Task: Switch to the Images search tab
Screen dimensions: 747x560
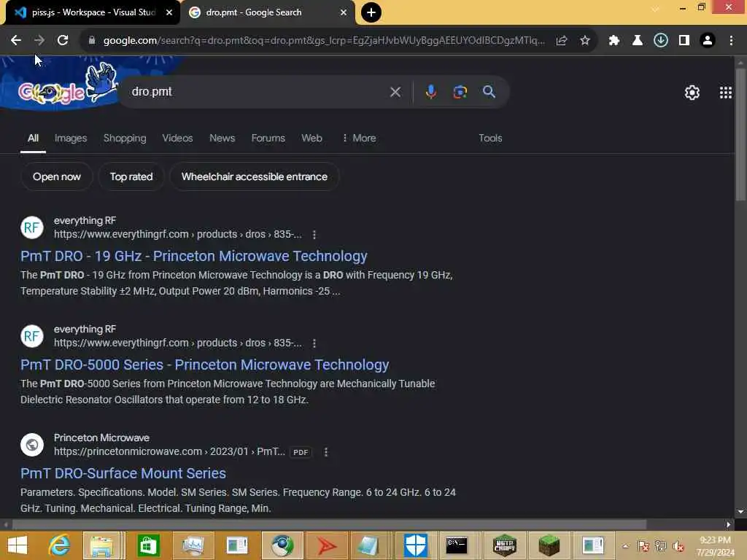Action: pos(71,138)
